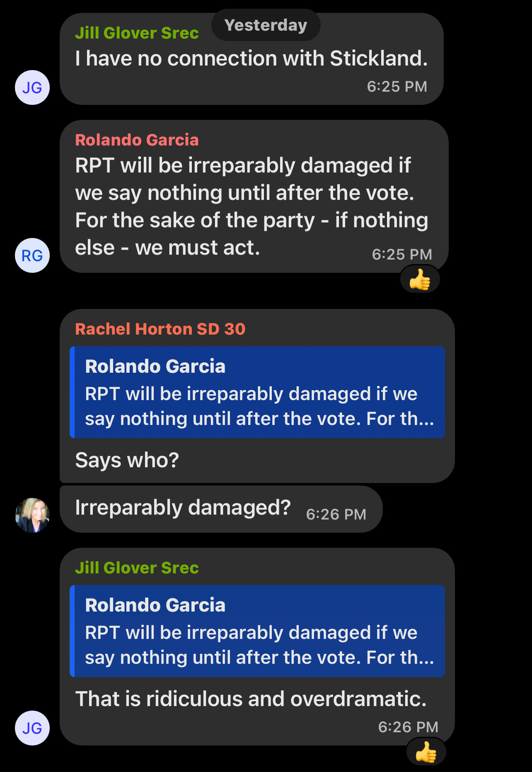Tap the JG avatar beside the overdramatic message

click(32, 728)
